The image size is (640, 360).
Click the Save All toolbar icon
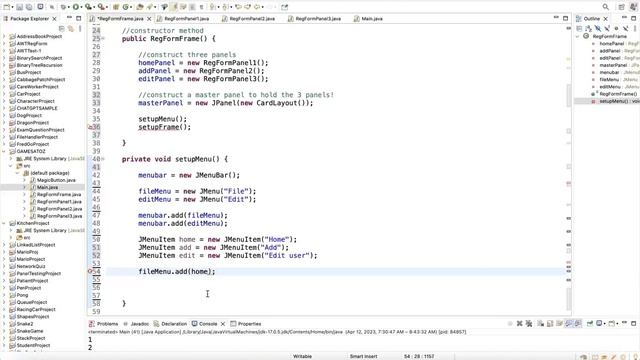point(29,7)
